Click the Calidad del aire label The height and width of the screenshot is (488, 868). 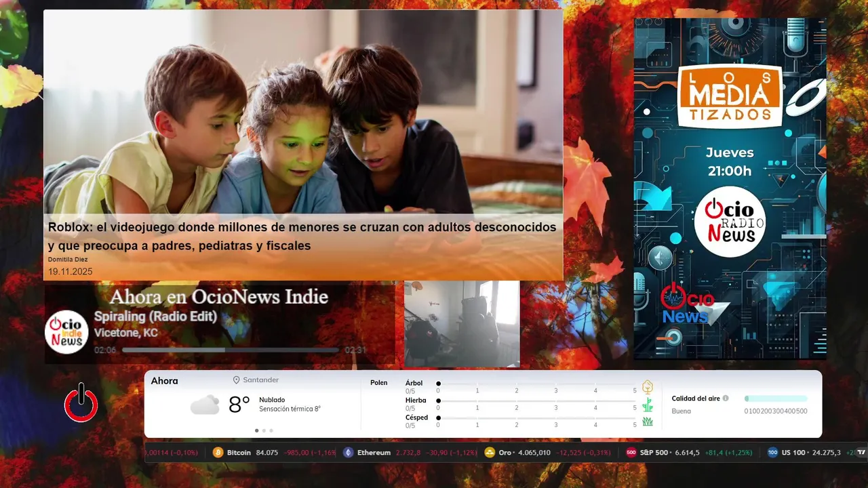point(696,399)
